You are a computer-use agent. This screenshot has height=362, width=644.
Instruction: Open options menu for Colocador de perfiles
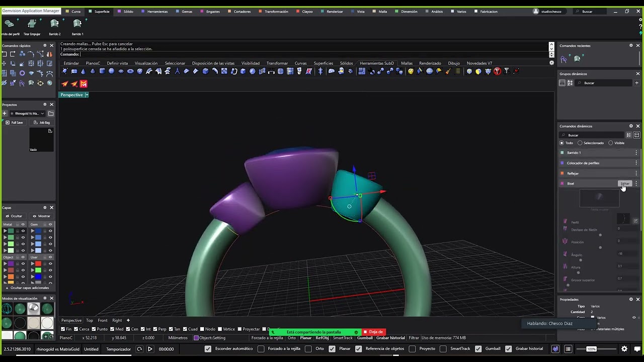[x=636, y=163]
